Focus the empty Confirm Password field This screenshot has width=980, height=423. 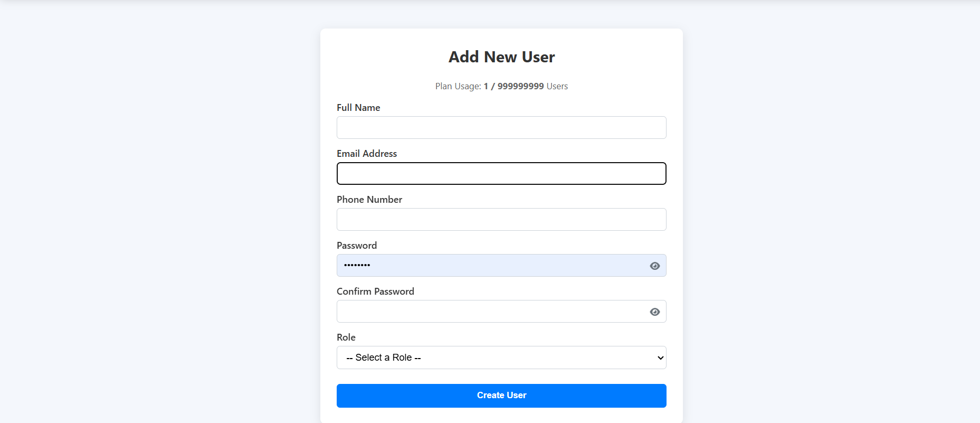point(491,312)
